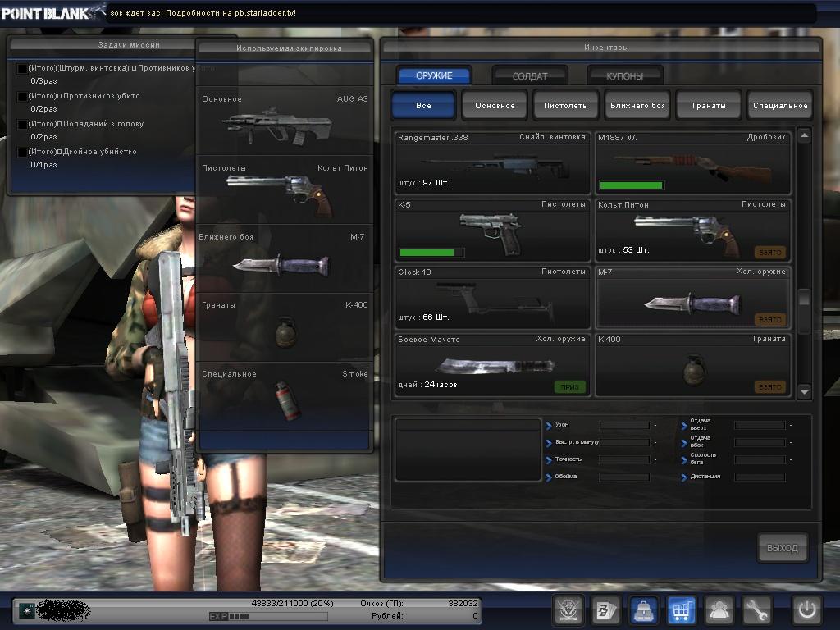Select the equipped Smoke grenade image
The width and height of the screenshot is (840, 630).
[x=288, y=400]
